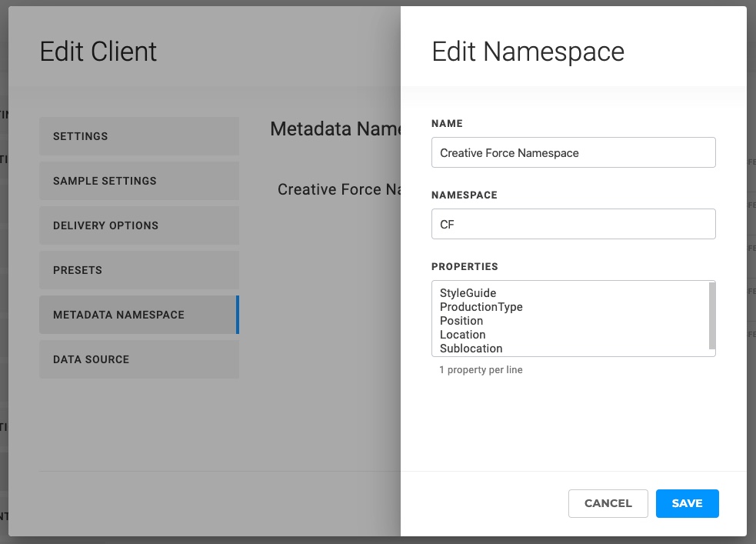Cancel editing the namespace
This screenshot has width=756, height=544.
pyautogui.click(x=608, y=503)
